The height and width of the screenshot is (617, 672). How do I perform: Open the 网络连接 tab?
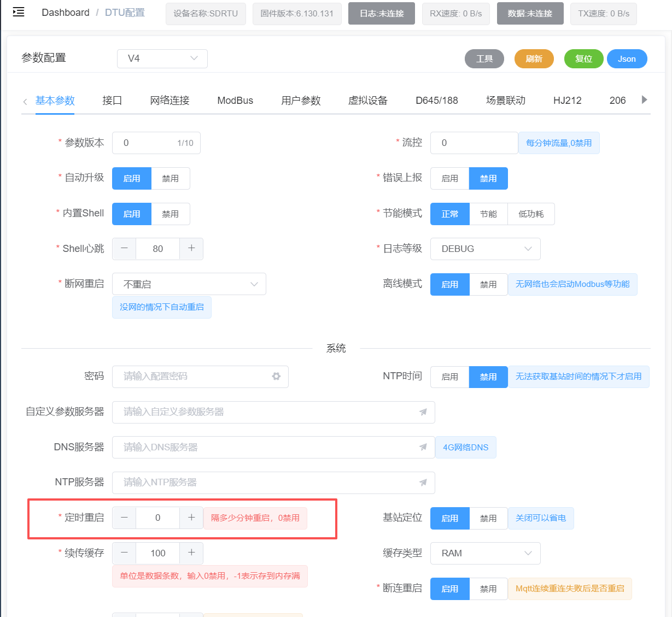pos(170,101)
